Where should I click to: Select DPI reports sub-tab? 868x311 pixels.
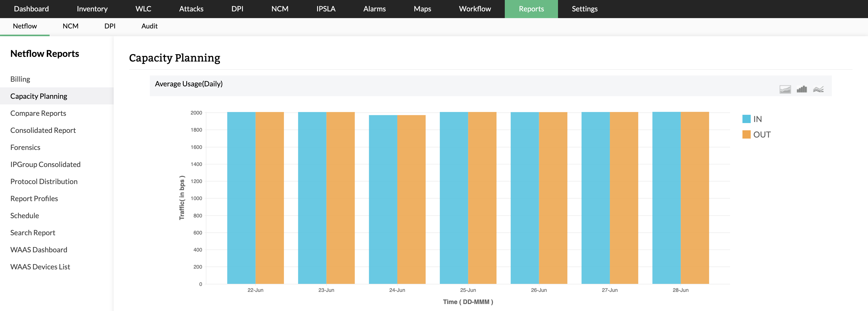110,26
